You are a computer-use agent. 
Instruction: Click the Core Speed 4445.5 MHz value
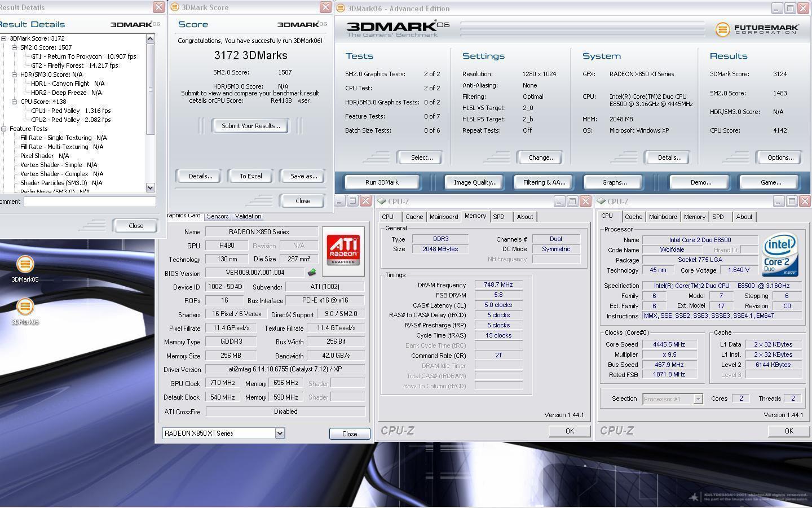669,344
